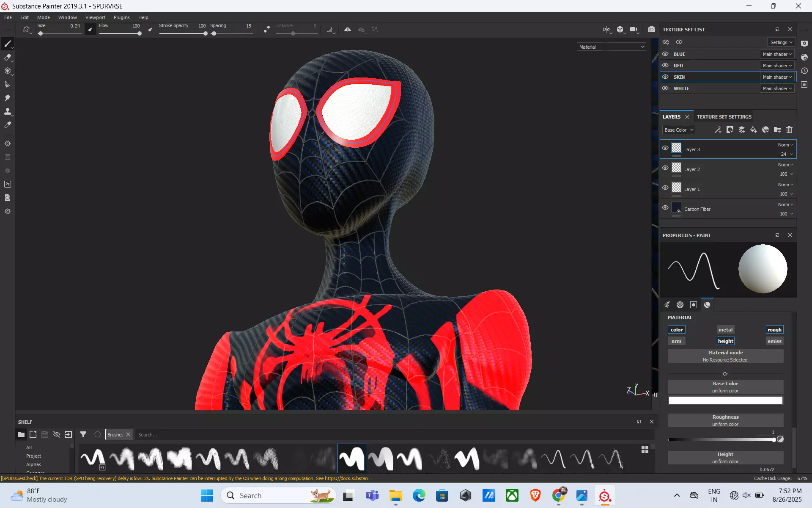
Task: Select the Clone stamp tool
Action: tap(8, 111)
